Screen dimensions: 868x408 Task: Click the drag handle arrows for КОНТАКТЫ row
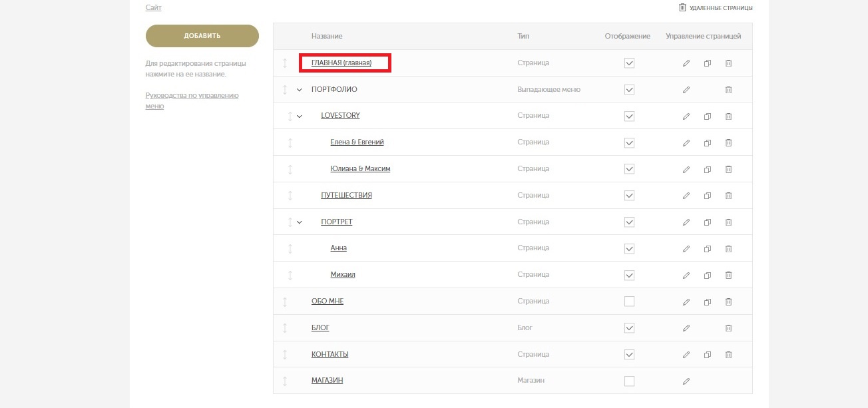[x=285, y=355]
